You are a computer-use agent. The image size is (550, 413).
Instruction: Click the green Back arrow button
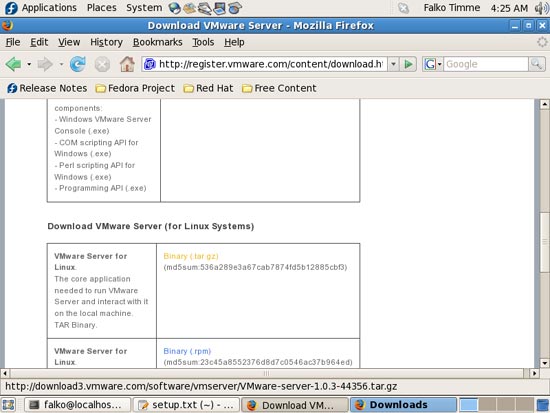13,64
